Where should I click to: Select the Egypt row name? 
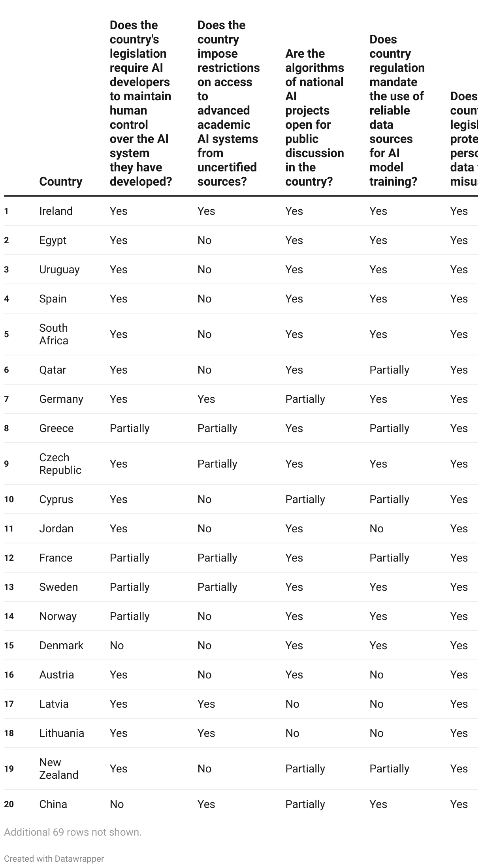pos(53,240)
